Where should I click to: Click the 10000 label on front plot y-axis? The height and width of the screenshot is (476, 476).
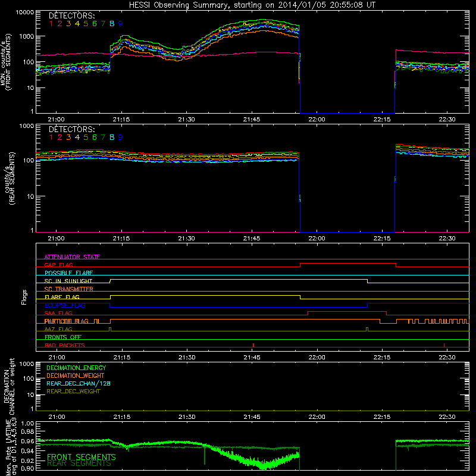[25, 12]
